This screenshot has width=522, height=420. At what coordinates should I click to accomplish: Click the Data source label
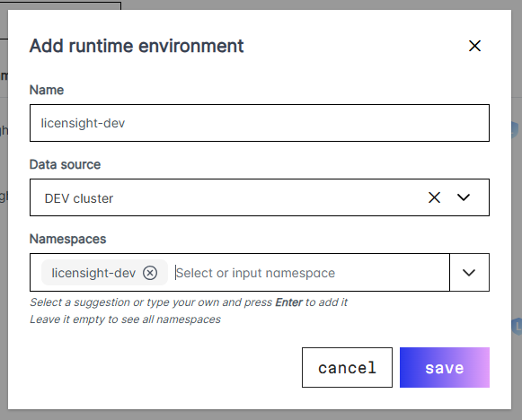click(65, 164)
